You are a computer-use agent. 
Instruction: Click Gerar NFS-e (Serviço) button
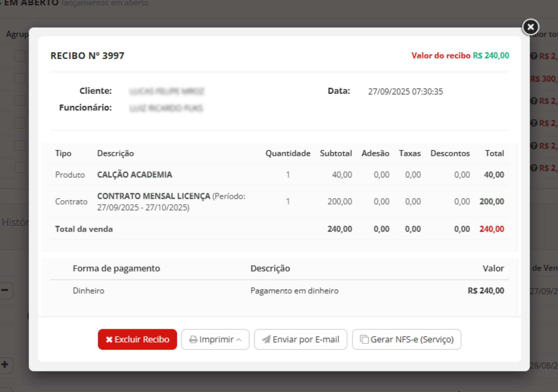pyautogui.click(x=407, y=339)
